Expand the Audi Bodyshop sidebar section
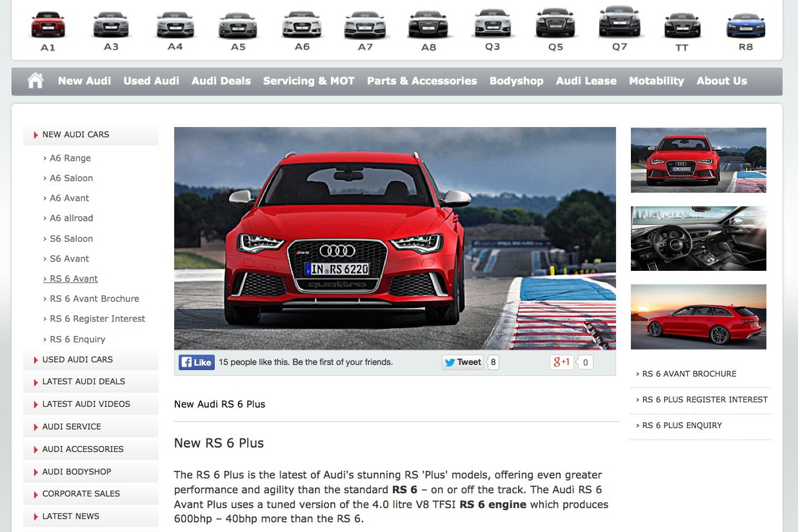This screenshot has height=532, width=798. [x=90, y=472]
